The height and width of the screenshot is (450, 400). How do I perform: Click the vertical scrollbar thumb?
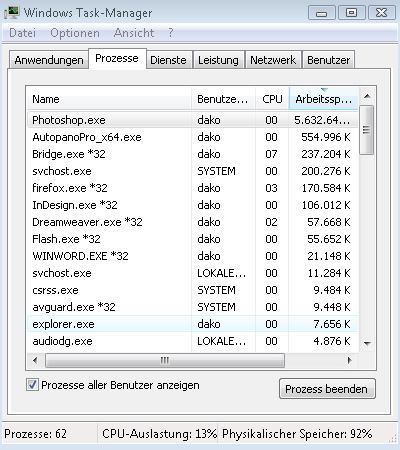click(367, 130)
